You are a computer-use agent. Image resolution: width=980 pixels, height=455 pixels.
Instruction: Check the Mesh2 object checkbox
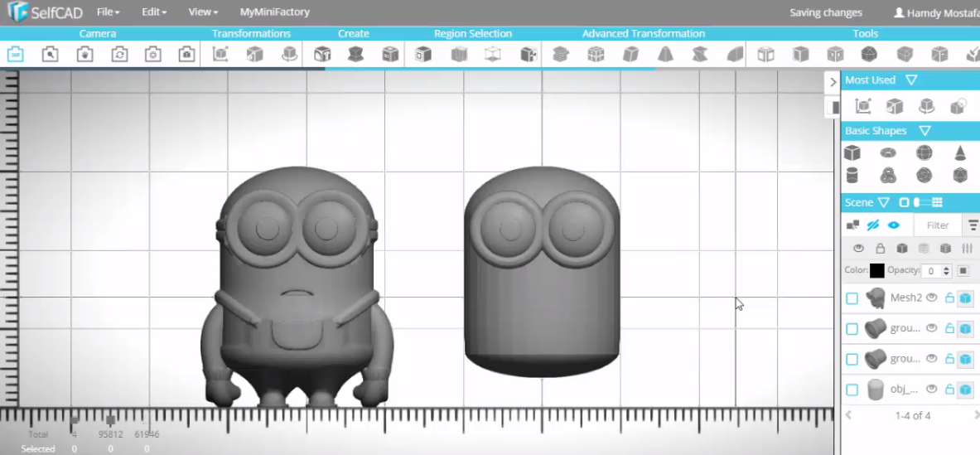(x=852, y=298)
